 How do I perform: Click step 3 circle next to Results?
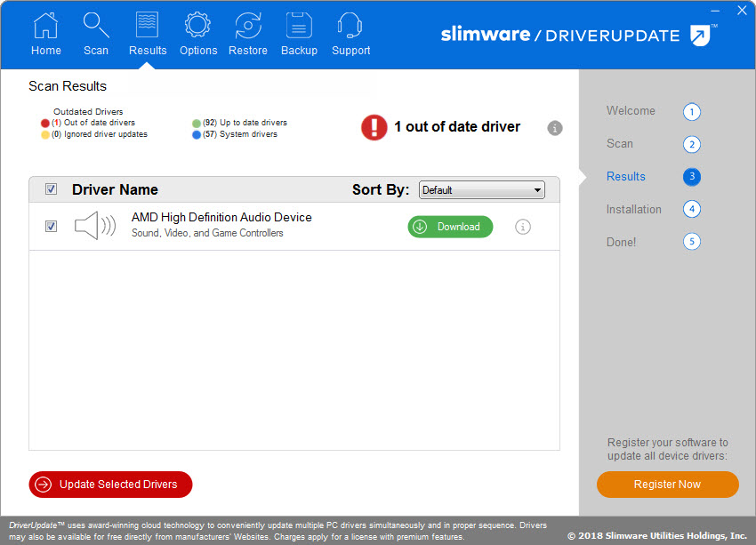691,176
